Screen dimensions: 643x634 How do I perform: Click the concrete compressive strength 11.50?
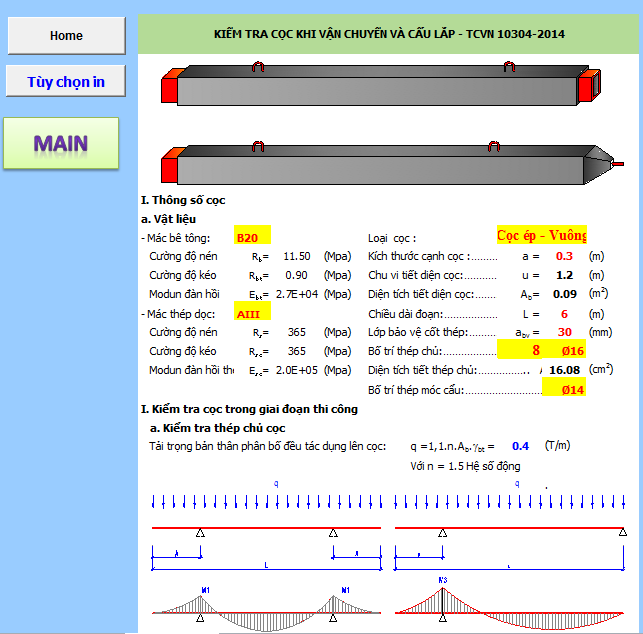pyautogui.click(x=296, y=256)
